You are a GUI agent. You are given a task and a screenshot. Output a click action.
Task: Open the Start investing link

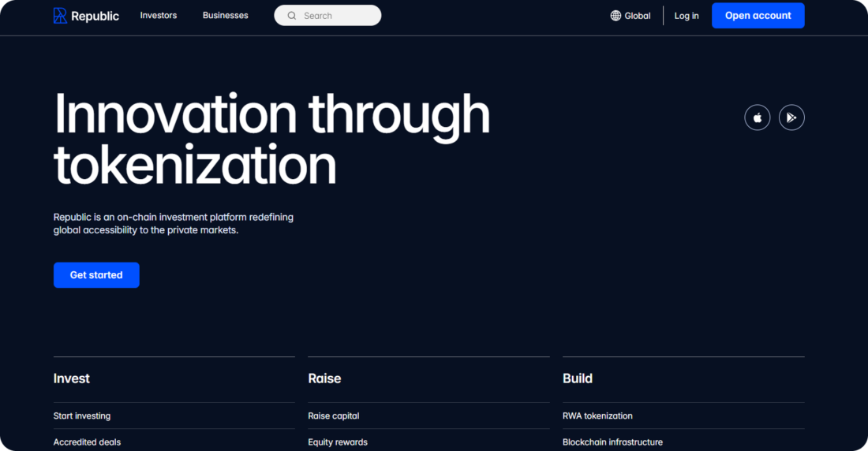click(82, 416)
